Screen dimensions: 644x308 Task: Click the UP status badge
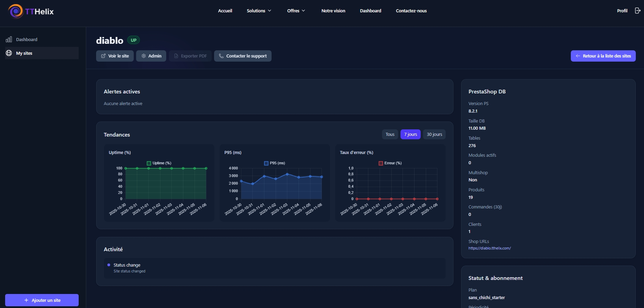pos(133,40)
